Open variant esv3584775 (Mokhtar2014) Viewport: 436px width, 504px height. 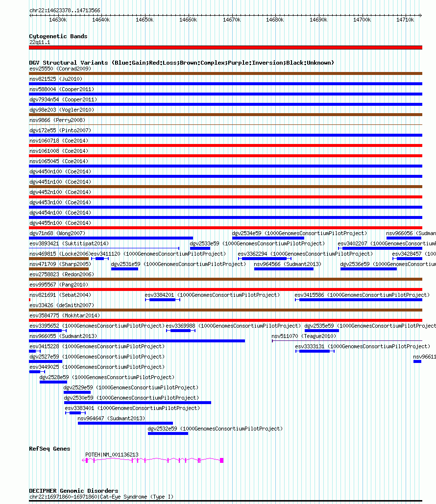click(x=65, y=315)
